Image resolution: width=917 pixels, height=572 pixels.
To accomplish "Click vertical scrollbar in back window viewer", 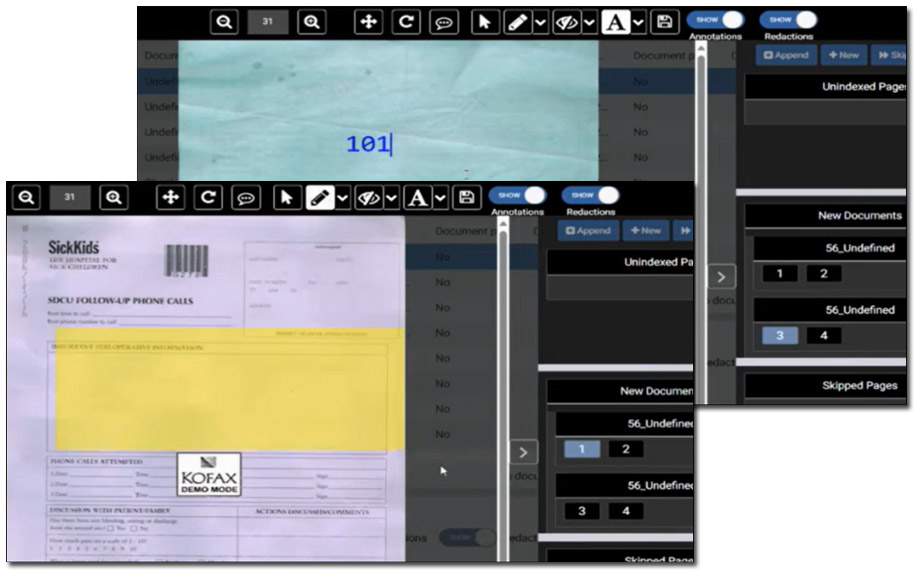I will (701, 222).
